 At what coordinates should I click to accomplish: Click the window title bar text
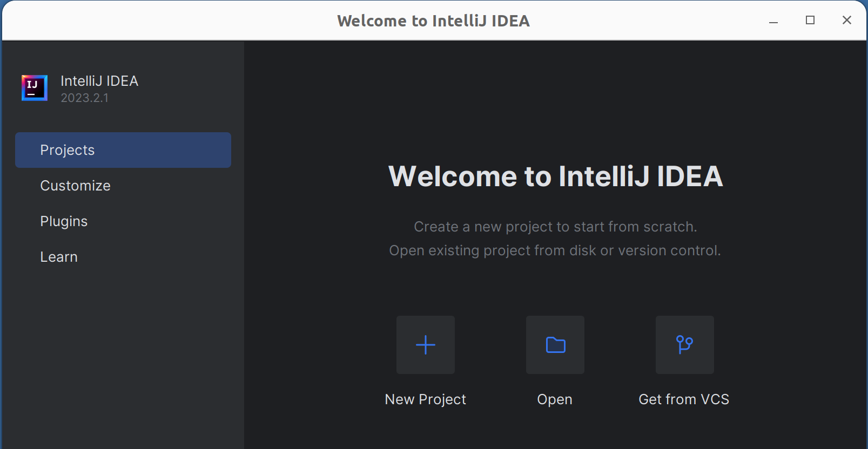click(x=433, y=21)
